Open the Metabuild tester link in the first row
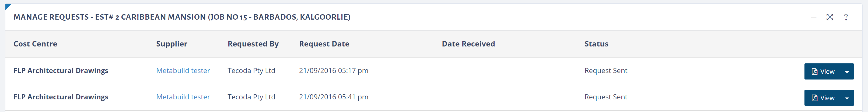The width and height of the screenshot is (868, 112). coord(183,71)
